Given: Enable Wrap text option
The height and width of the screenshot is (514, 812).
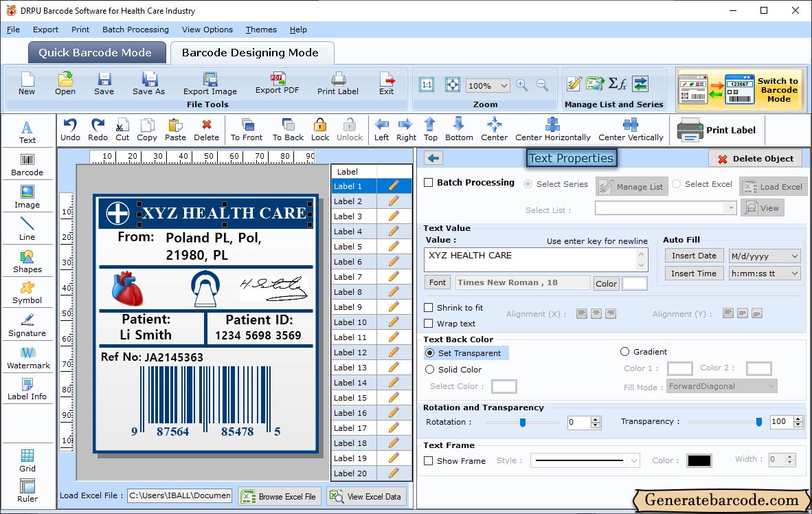Looking at the screenshot, I should click(x=428, y=324).
